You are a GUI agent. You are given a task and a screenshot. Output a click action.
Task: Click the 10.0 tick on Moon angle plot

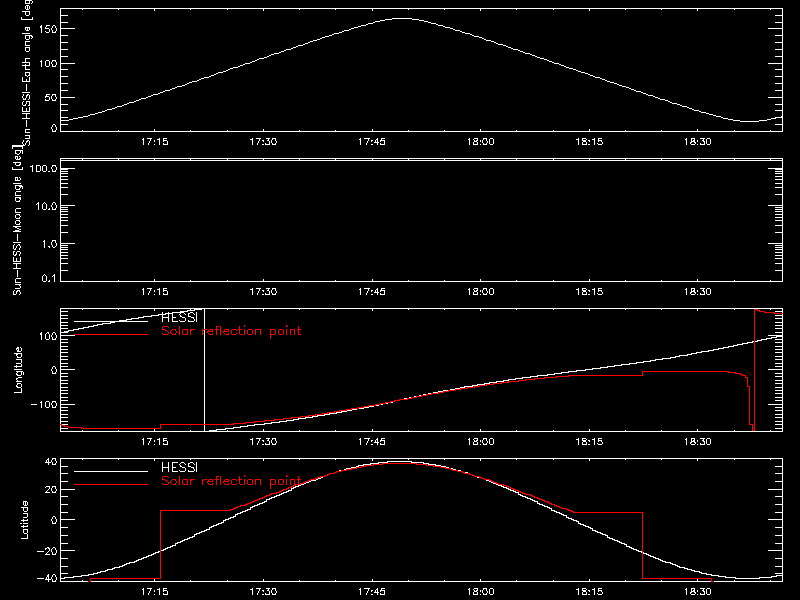pyautogui.click(x=46, y=206)
